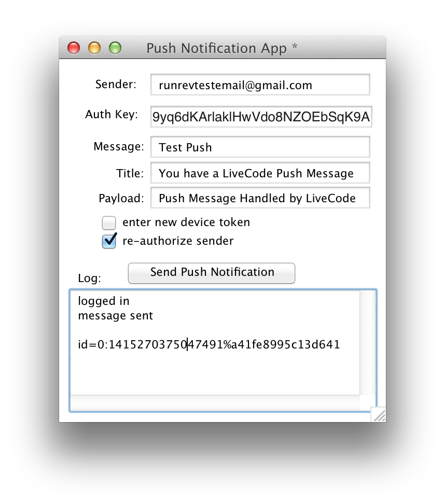Click the log's horizontal scrollbar track
445x504 pixels.
pos(215,402)
